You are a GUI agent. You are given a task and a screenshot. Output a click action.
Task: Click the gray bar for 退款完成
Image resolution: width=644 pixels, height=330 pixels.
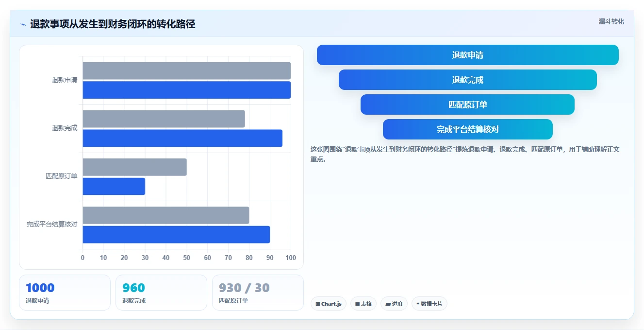click(x=164, y=119)
